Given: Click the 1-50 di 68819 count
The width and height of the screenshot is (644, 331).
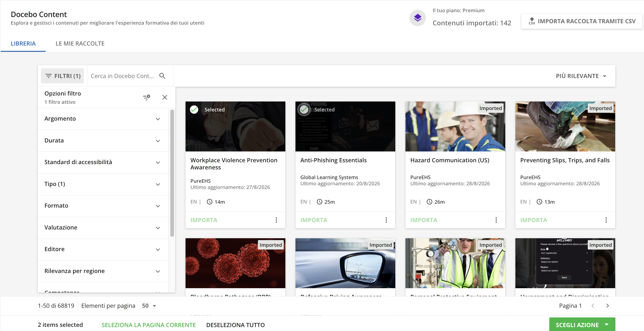Looking at the screenshot, I should [x=56, y=306].
